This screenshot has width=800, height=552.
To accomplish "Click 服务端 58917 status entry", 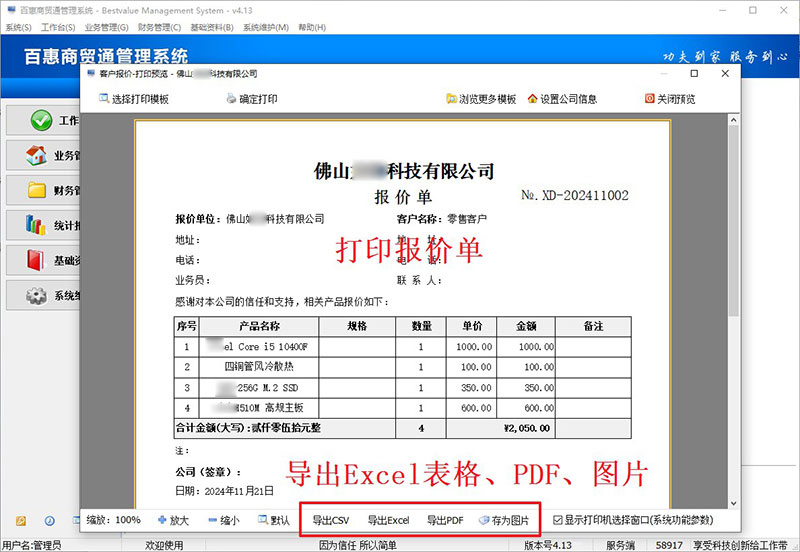I will click(644, 545).
